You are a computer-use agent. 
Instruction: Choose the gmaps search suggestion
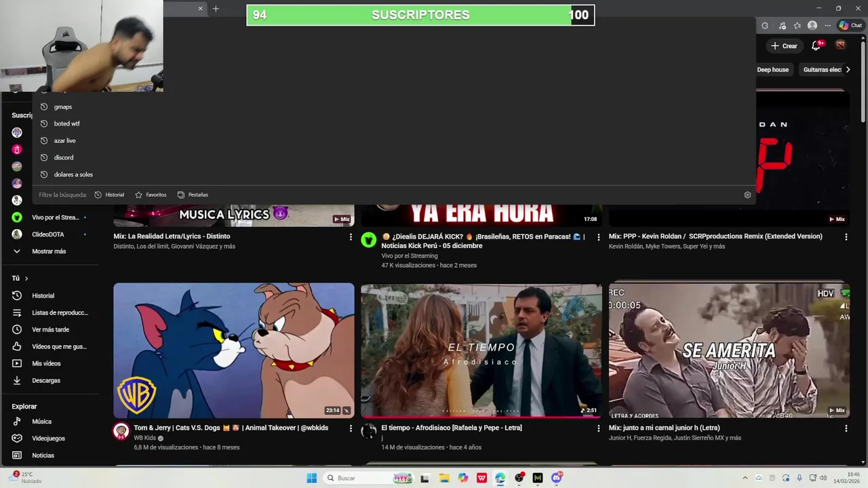pos(393,106)
